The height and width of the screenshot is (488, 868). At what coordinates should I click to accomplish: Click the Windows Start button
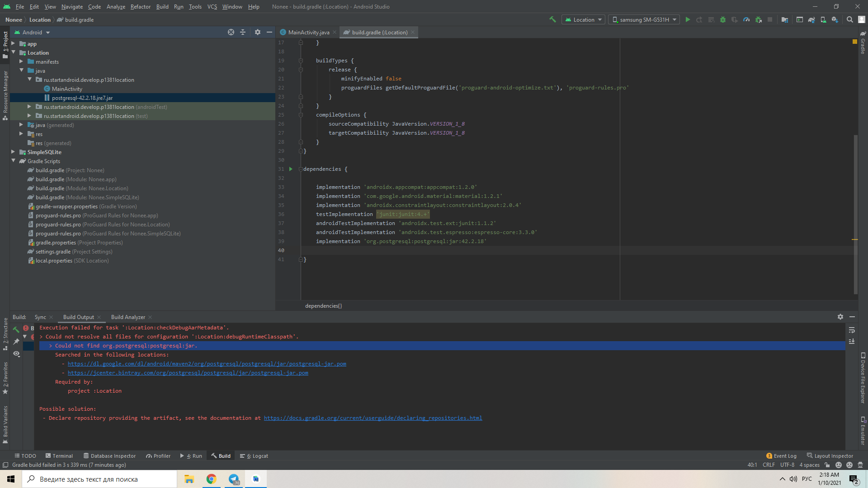point(11,479)
